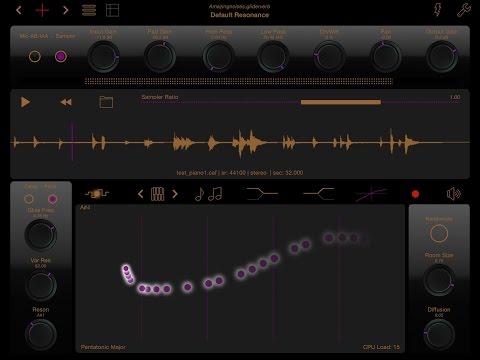Select the Sampler input radio button

point(61,56)
